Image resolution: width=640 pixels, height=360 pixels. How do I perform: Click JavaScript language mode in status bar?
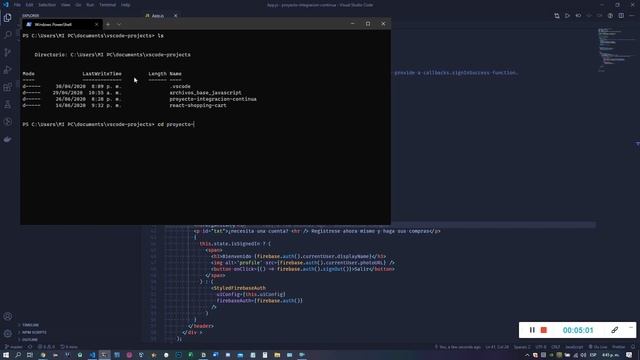574,347
